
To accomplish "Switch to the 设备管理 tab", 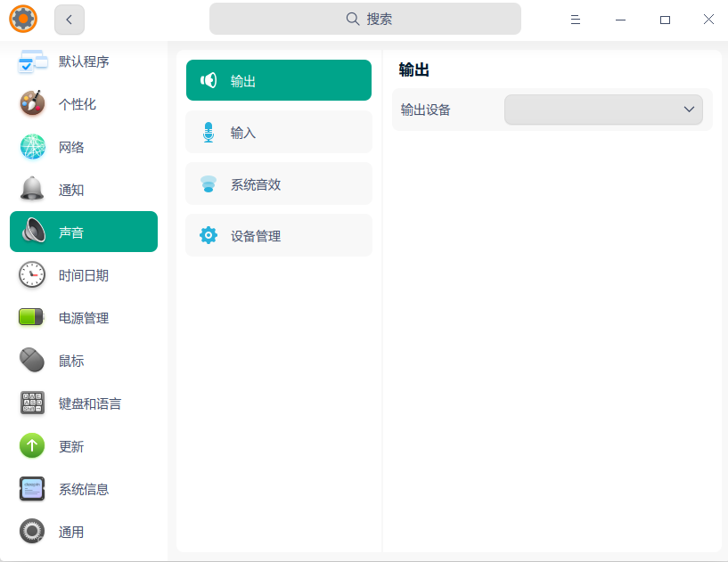I will (x=279, y=235).
